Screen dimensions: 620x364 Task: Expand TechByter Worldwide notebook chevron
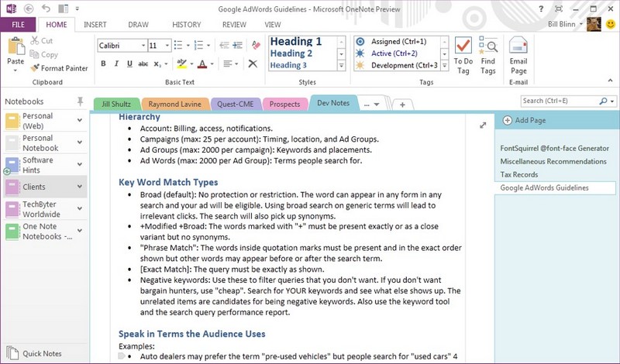80,208
